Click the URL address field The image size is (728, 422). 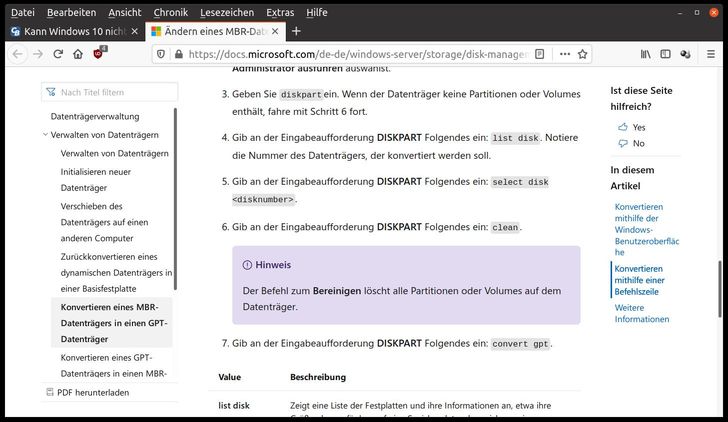[358, 54]
